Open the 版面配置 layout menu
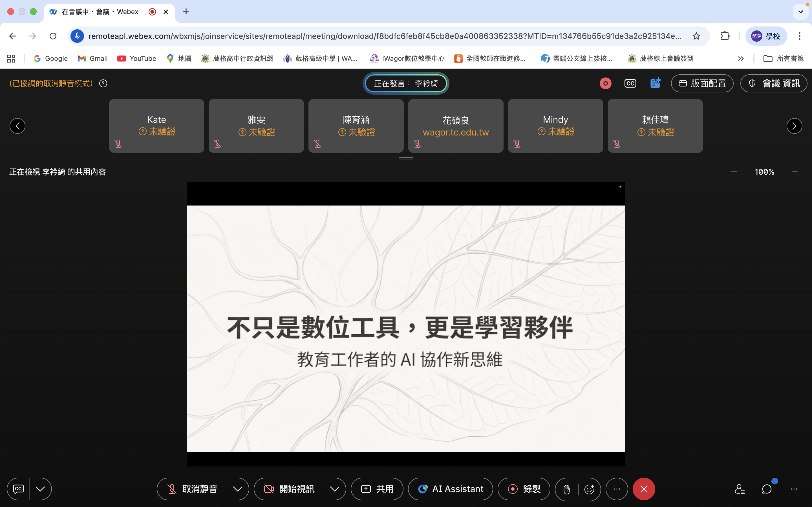 [702, 83]
